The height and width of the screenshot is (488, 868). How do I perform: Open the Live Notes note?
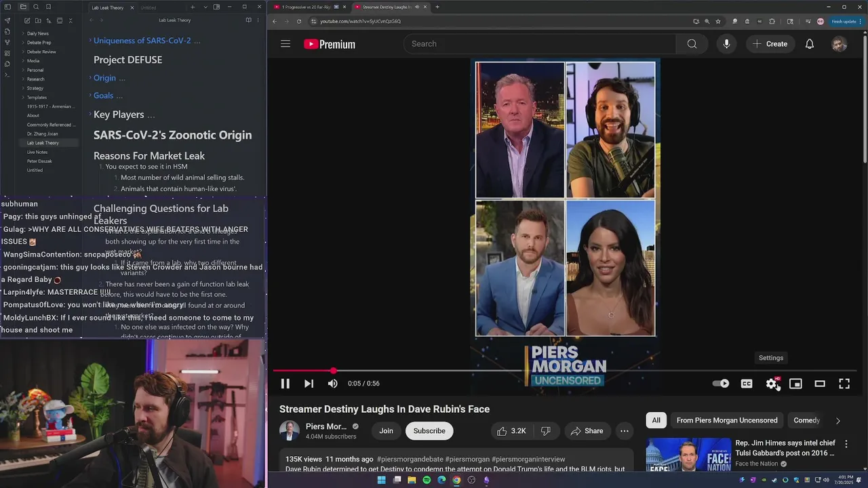(x=37, y=152)
